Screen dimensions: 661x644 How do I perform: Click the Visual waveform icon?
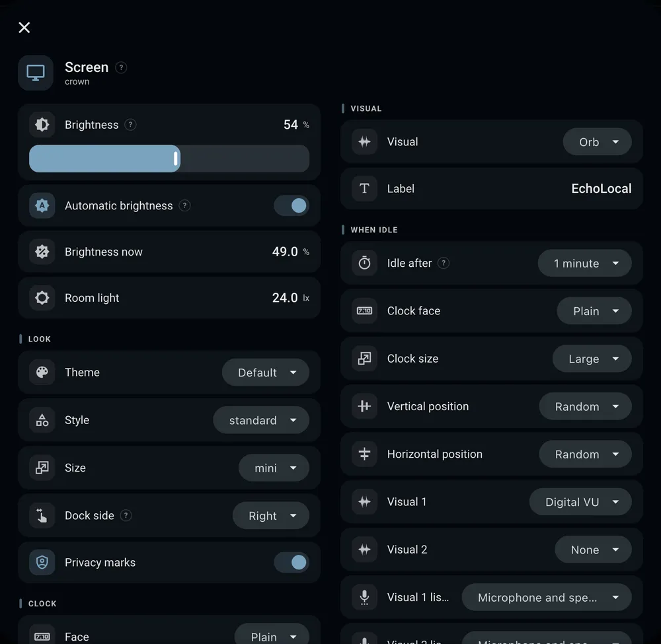coord(365,141)
